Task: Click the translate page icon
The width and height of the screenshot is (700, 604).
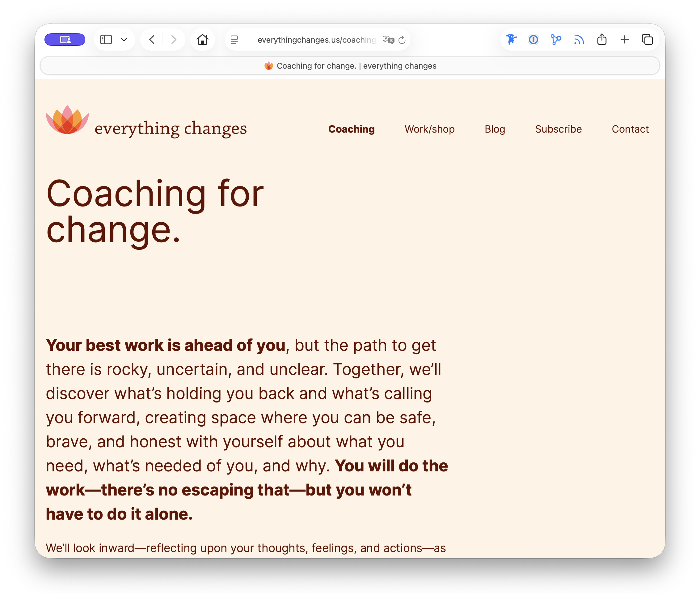Action: (x=388, y=40)
